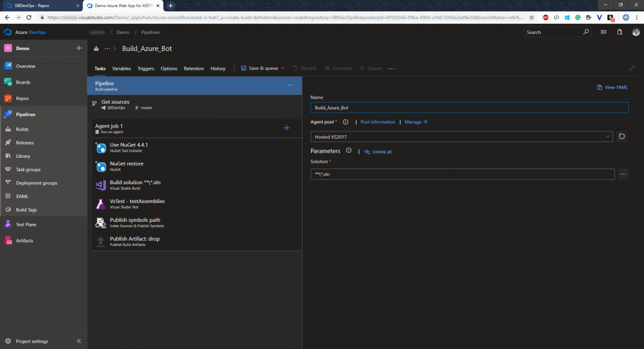Toggle full screen mode icon
The image size is (644, 349).
click(x=631, y=68)
